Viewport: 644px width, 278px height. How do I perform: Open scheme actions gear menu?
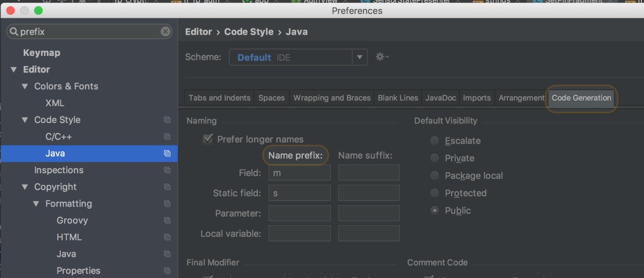[x=382, y=57]
